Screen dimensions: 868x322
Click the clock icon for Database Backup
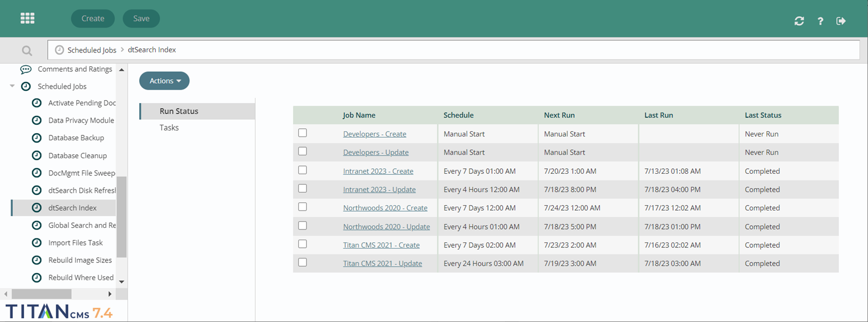click(x=37, y=138)
